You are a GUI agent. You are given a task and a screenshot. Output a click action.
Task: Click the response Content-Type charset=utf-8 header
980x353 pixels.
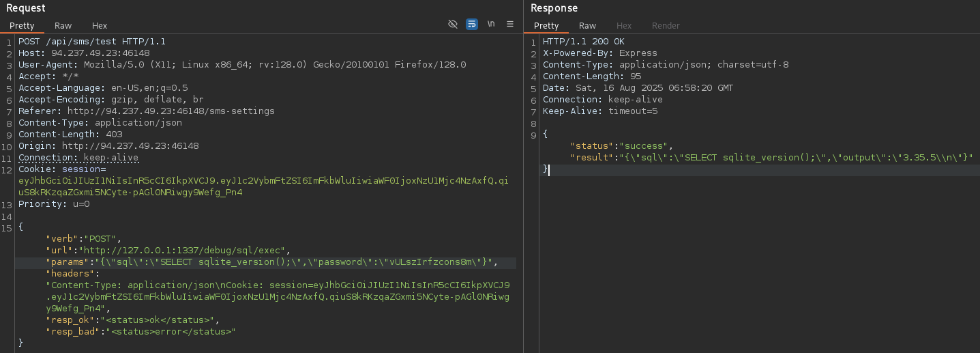point(666,65)
